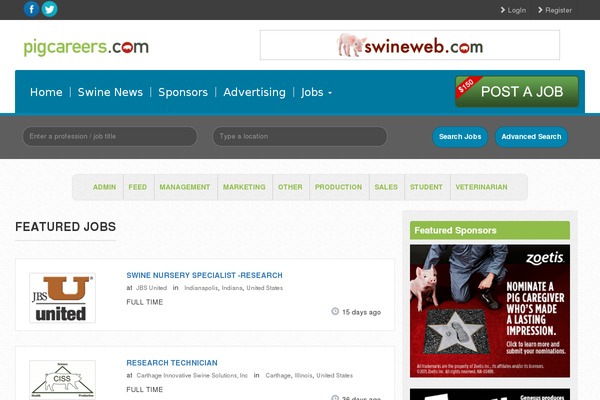Select the MANAGEMENT category tab

[185, 187]
